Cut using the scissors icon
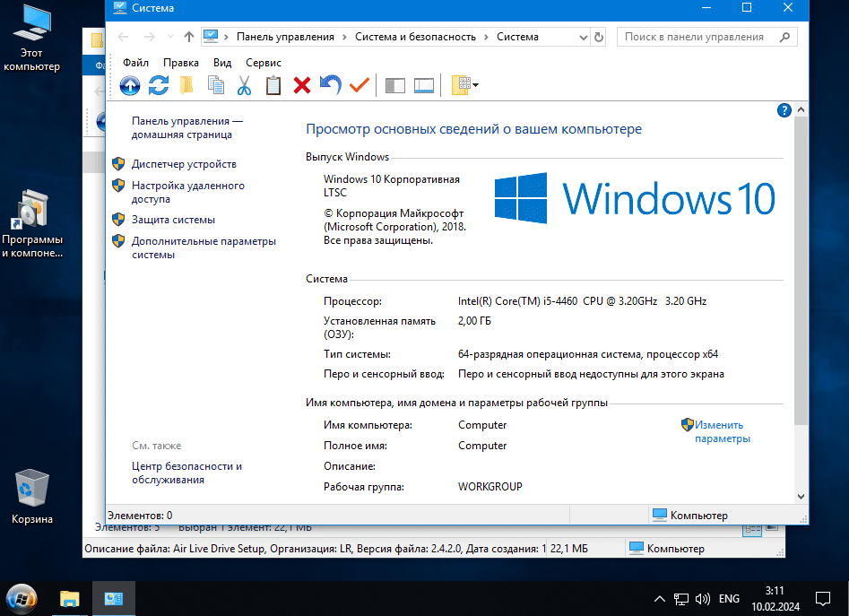 pos(244,85)
